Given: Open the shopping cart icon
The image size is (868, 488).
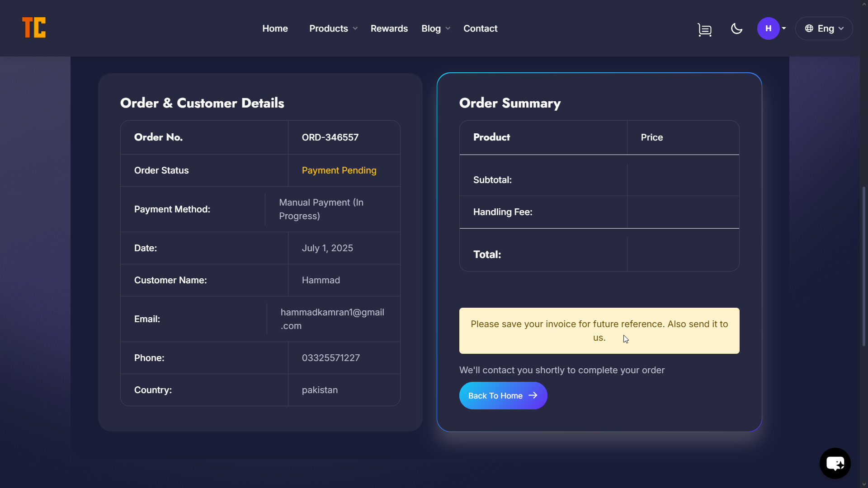Looking at the screenshot, I should [x=704, y=29].
